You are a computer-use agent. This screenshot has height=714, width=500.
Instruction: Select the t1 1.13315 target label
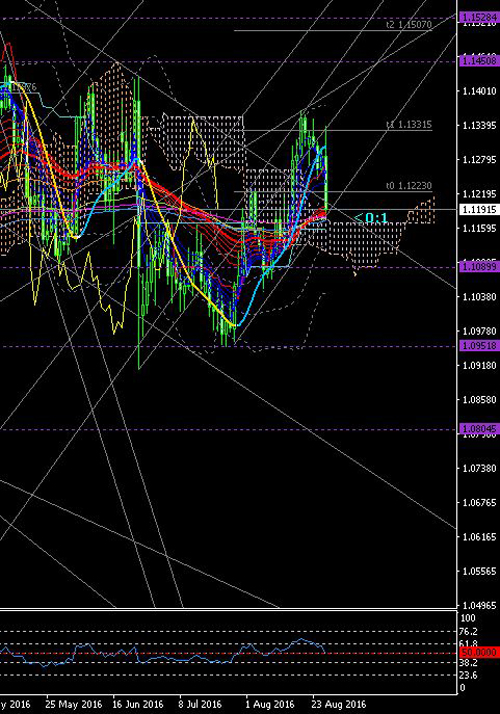click(x=409, y=124)
